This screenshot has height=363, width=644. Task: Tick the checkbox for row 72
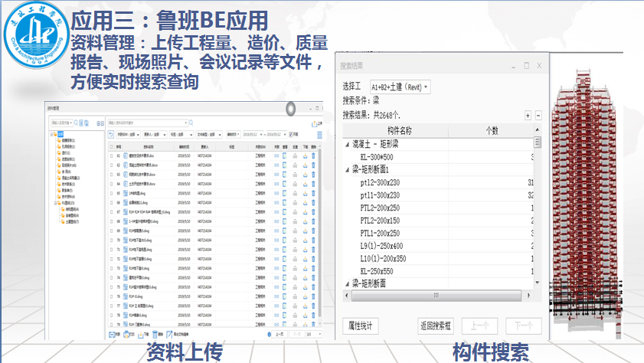(x=111, y=259)
